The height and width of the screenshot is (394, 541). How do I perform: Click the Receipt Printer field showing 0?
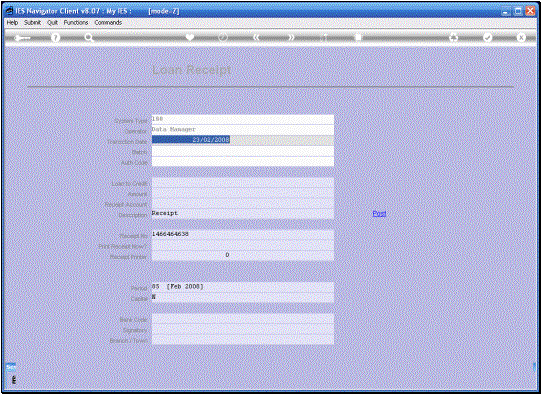(243, 255)
